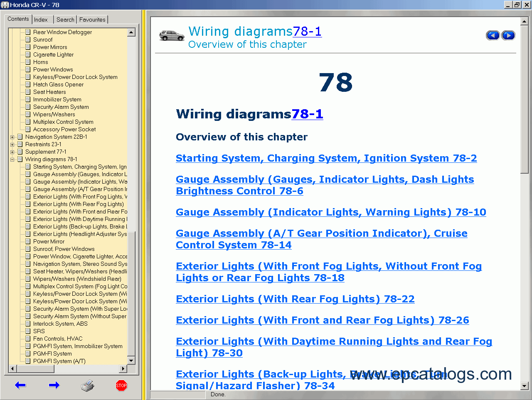This screenshot has height=400, width=532.
Task: Click the Honda CR-V car image
Action: [171, 36]
